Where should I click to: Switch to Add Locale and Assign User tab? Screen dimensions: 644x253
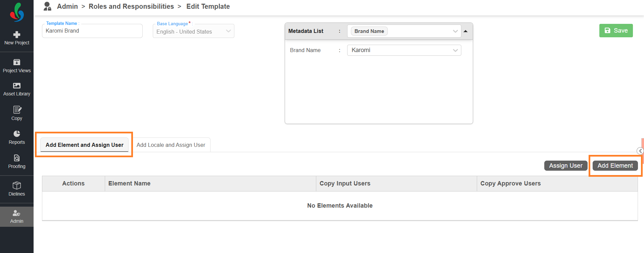tap(171, 145)
